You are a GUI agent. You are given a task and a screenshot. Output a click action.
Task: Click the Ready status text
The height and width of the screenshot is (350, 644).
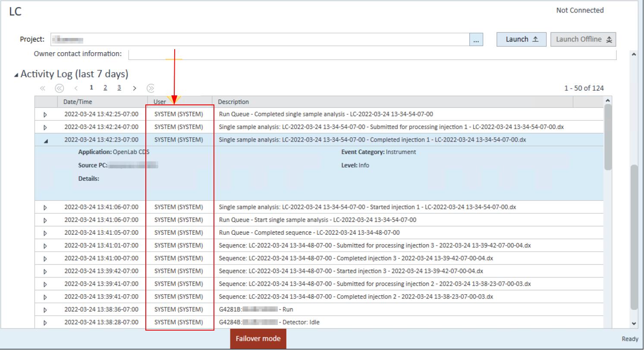pyautogui.click(x=630, y=339)
